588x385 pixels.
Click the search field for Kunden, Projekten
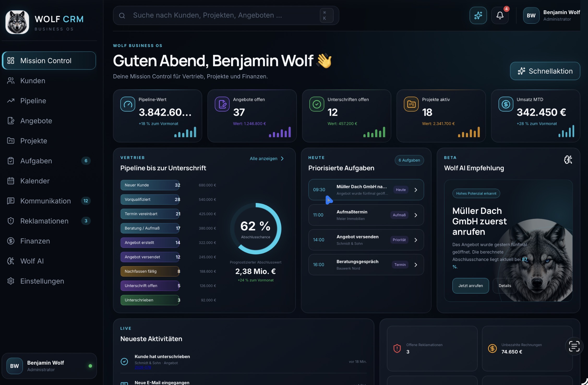pos(226,15)
